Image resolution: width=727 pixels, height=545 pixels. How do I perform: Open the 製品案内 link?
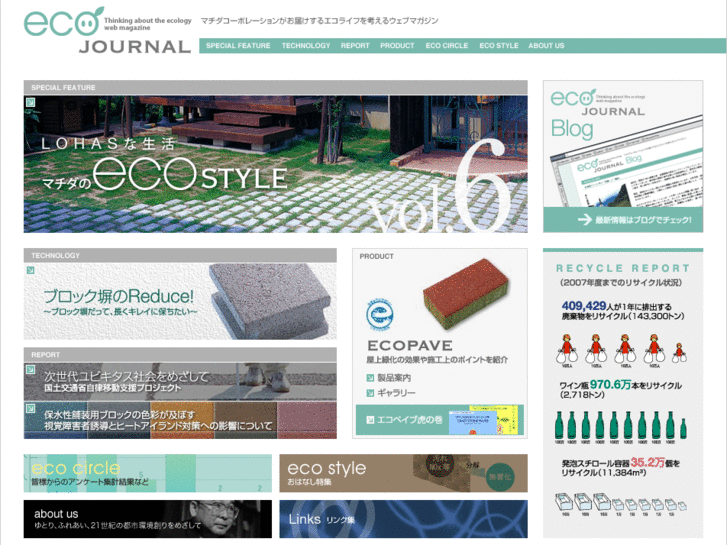[x=394, y=378]
